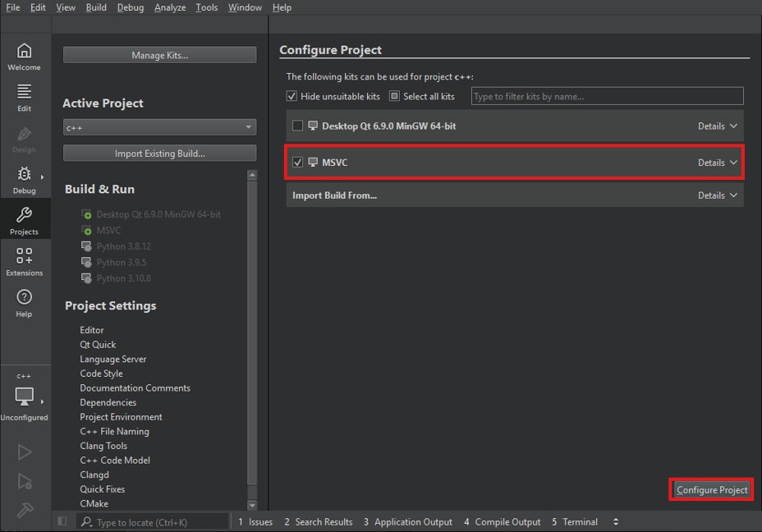Click the Python 3.9.5 kit icon
Image resolution: width=762 pixels, height=532 pixels.
click(86, 263)
